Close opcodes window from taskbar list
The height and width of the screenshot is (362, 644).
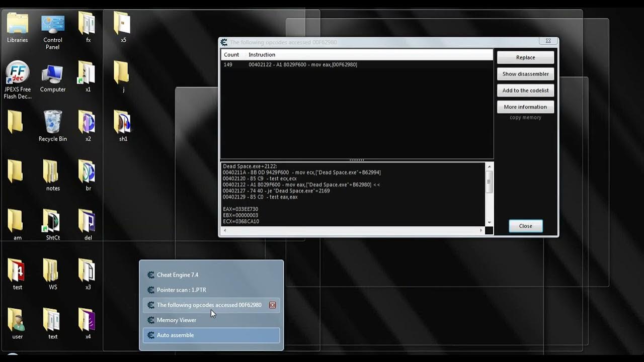pyautogui.click(x=272, y=305)
